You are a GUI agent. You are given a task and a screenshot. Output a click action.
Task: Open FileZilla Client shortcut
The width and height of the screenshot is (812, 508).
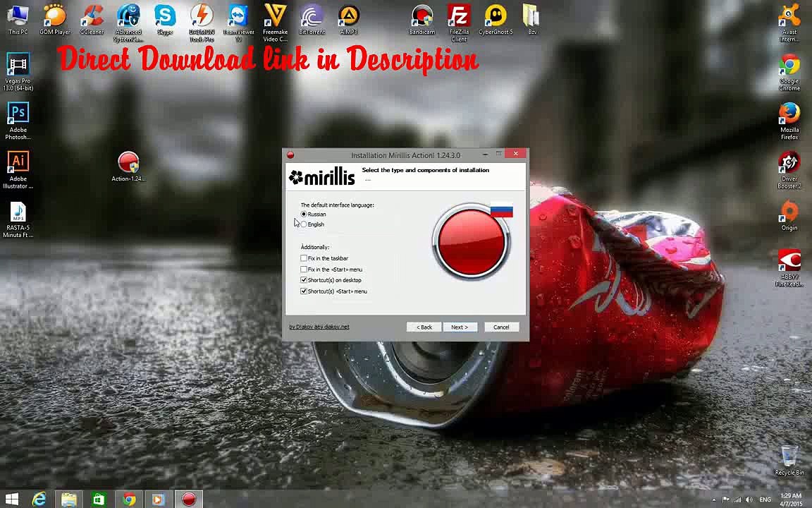[459, 23]
